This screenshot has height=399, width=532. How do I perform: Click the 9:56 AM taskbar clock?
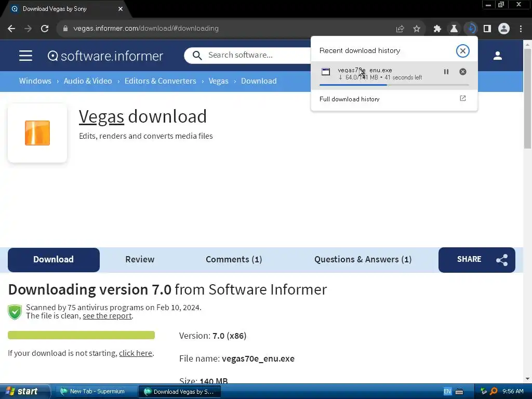click(513, 392)
